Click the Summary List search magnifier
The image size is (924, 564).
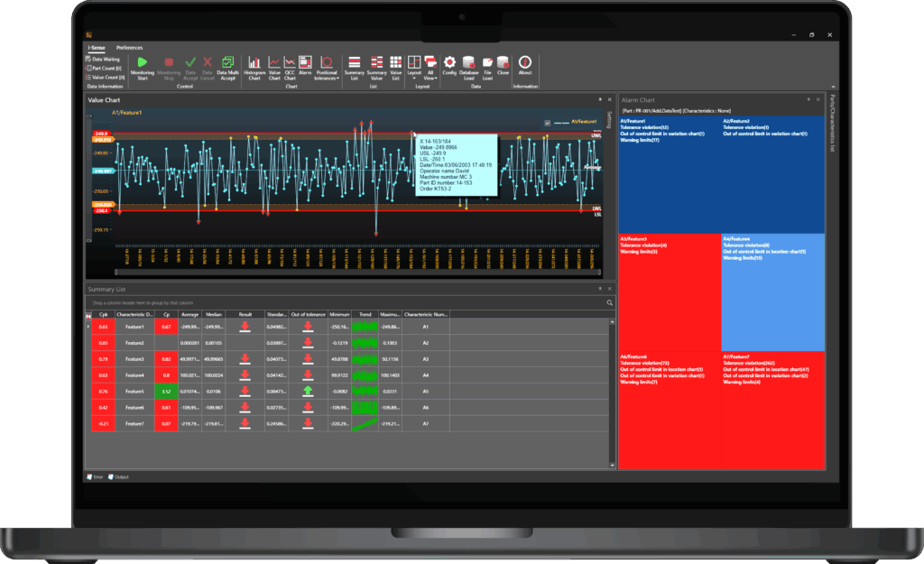609,302
